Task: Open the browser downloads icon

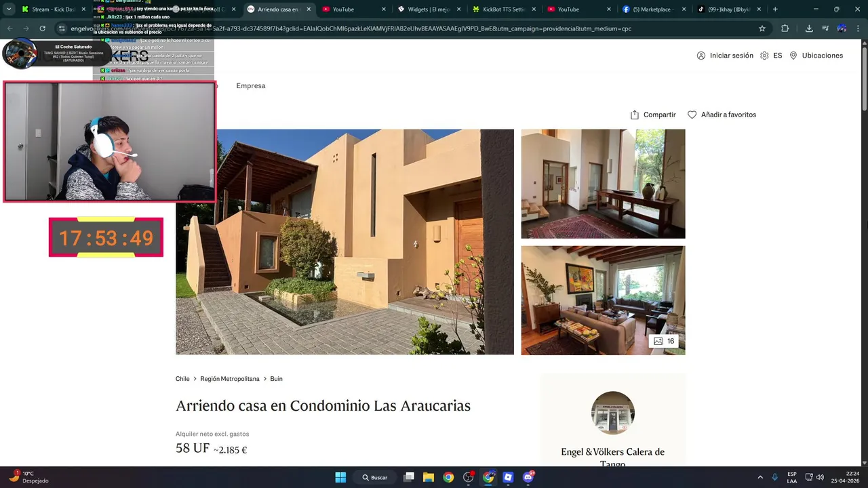Action: [809, 28]
